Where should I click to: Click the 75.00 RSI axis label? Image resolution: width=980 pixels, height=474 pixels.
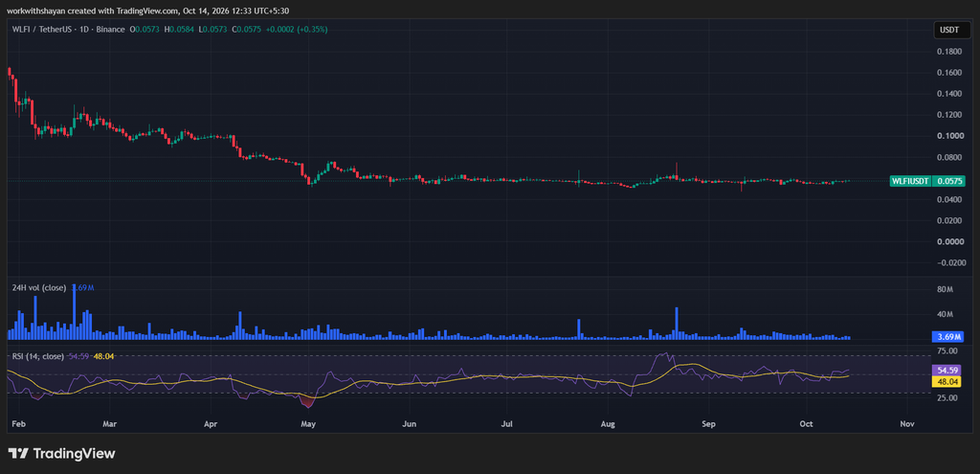click(x=947, y=352)
